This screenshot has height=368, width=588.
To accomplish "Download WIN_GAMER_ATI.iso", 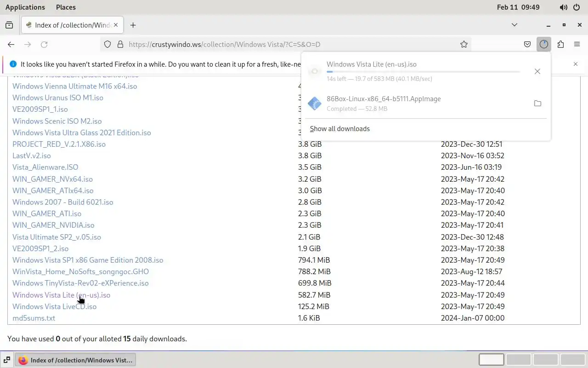I will [x=47, y=213].
